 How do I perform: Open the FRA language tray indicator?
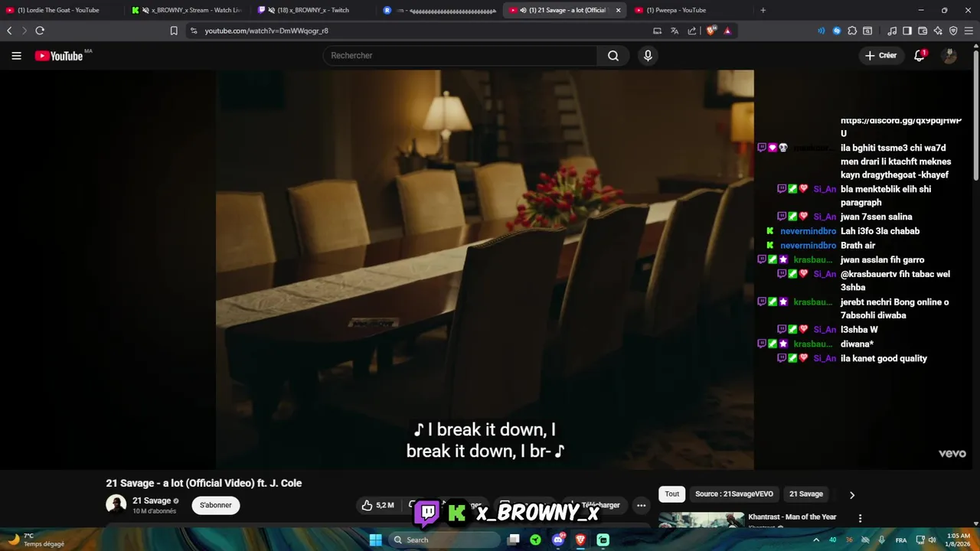901,540
